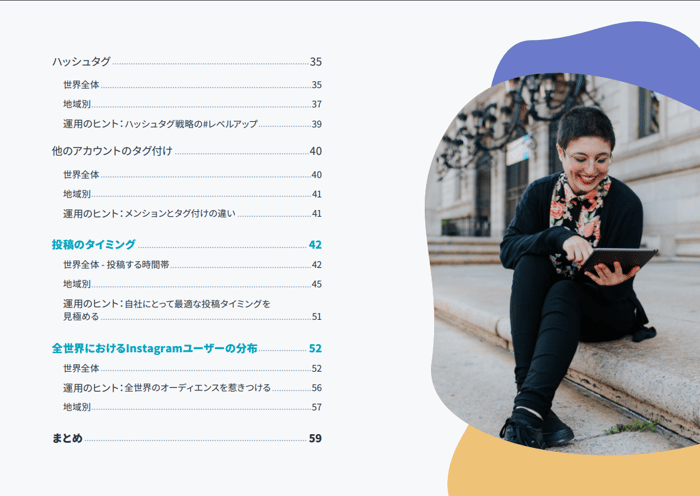The image size is (700, 496).
Task: Select メンションとタグ付けの違い hint entry
Action: click(192, 213)
